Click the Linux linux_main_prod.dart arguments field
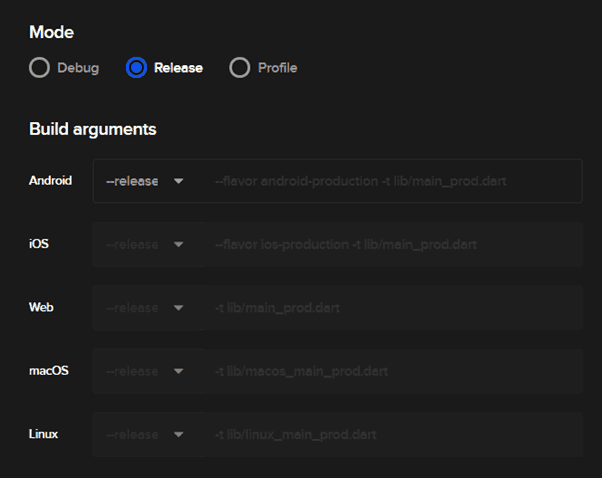 click(x=394, y=435)
